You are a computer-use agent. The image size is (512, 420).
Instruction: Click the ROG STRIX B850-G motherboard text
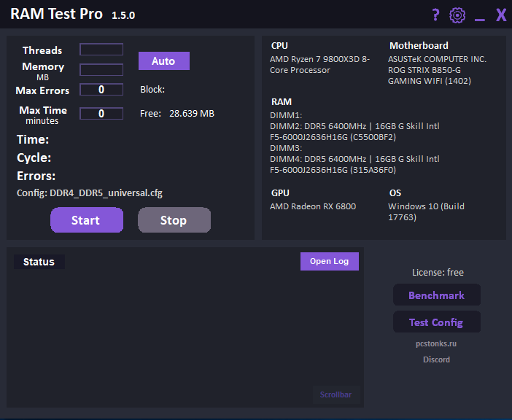point(429,75)
